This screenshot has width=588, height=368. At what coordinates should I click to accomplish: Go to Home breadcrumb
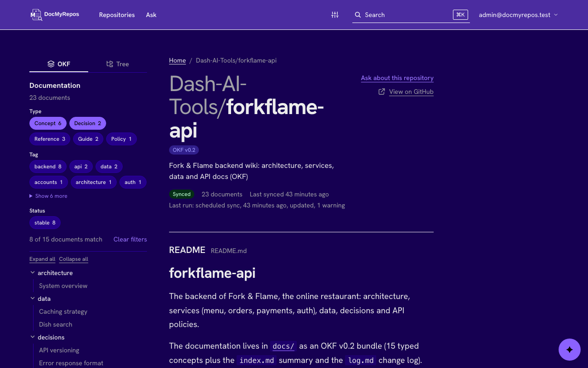pos(177,60)
